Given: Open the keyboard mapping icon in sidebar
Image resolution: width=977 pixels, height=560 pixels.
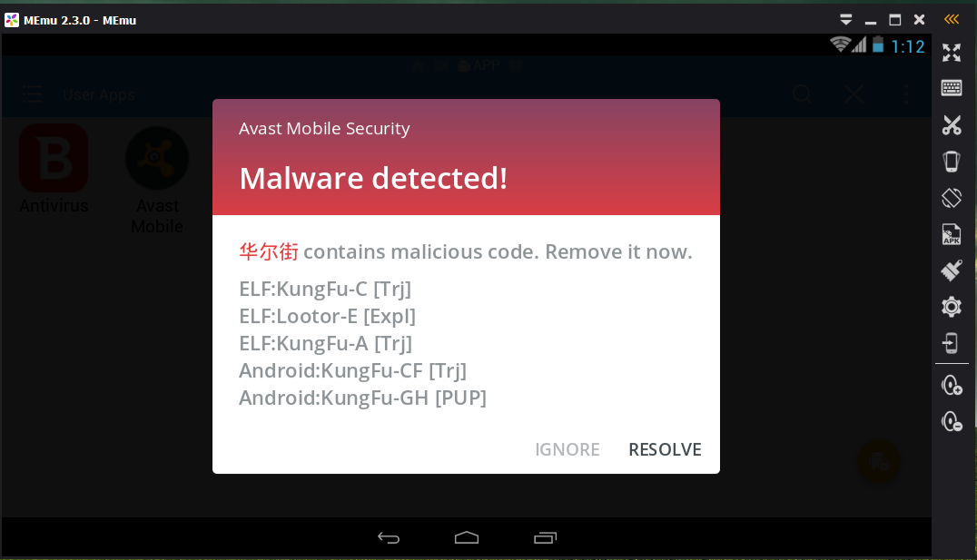Looking at the screenshot, I should click(x=952, y=88).
